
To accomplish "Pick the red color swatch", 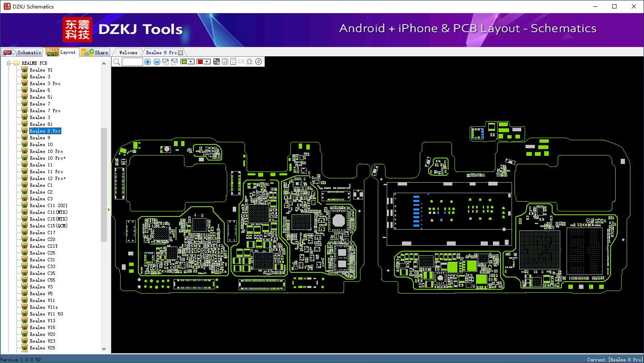I will (200, 62).
